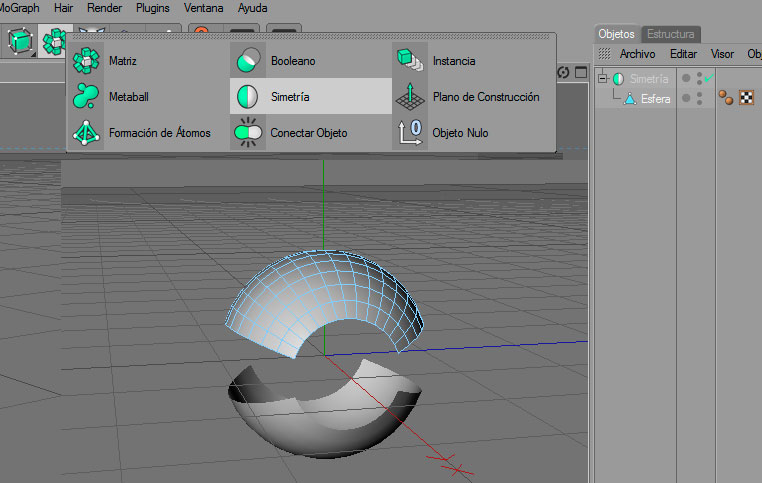The height and width of the screenshot is (483, 762).
Task: Click the Objeto Nulo label
Action: click(x=460, y=133)
